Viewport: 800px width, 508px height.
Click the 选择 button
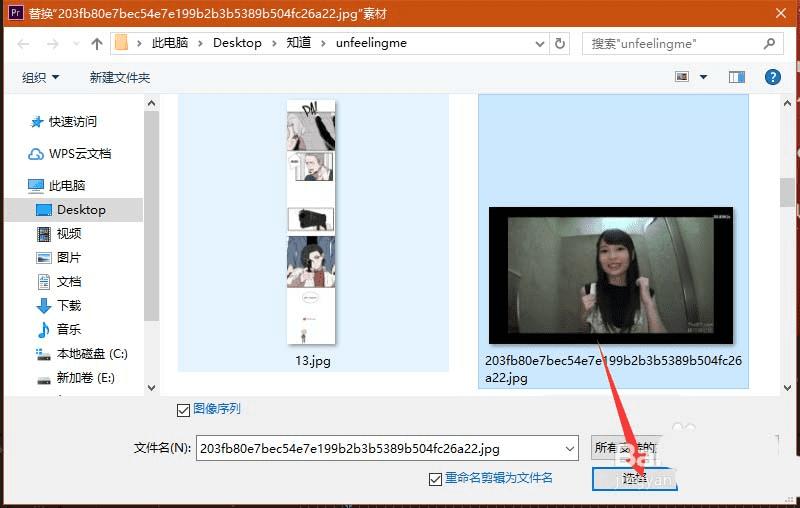(x=635, y=479)
